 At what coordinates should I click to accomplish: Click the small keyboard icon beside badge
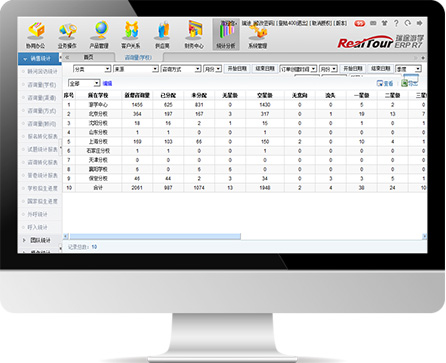tap(373, 23)
